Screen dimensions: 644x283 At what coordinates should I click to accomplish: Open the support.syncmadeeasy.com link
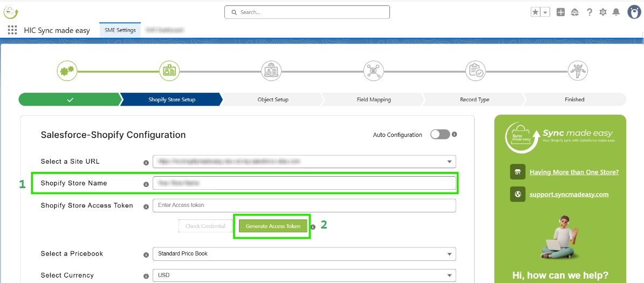click(x=569, y=194)
